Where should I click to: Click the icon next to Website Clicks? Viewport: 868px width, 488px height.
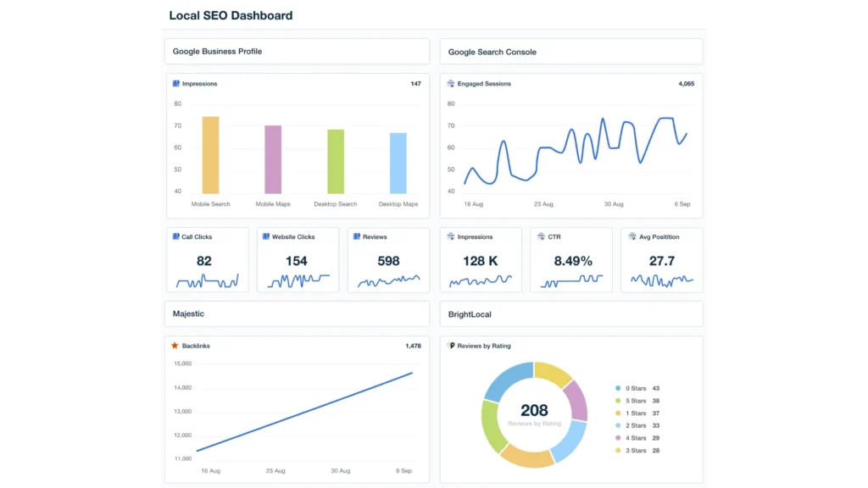[266, 237]
